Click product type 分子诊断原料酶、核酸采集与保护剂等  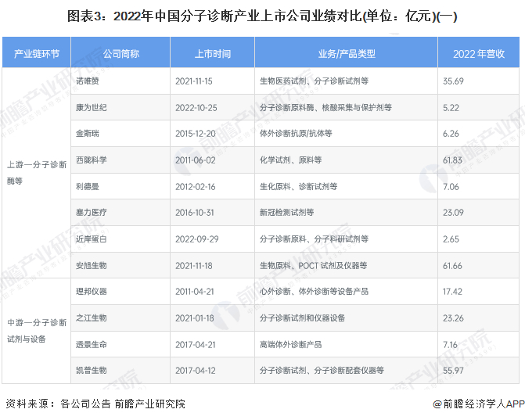[325, 107]
